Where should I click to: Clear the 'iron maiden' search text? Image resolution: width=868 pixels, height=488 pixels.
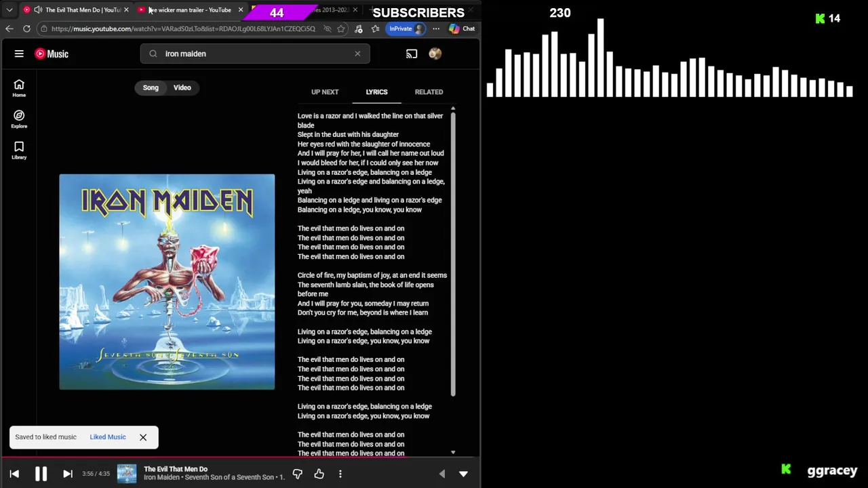coord(357,54)
